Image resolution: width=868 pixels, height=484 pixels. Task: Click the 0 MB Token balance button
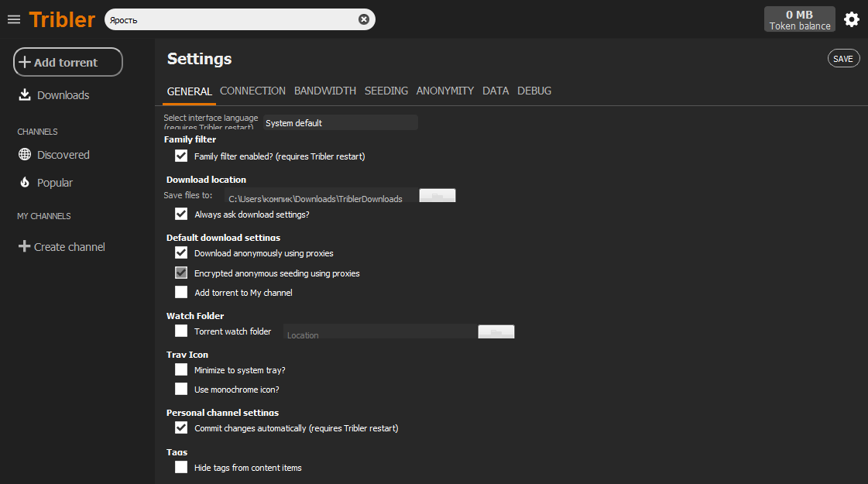click(799, 19)
